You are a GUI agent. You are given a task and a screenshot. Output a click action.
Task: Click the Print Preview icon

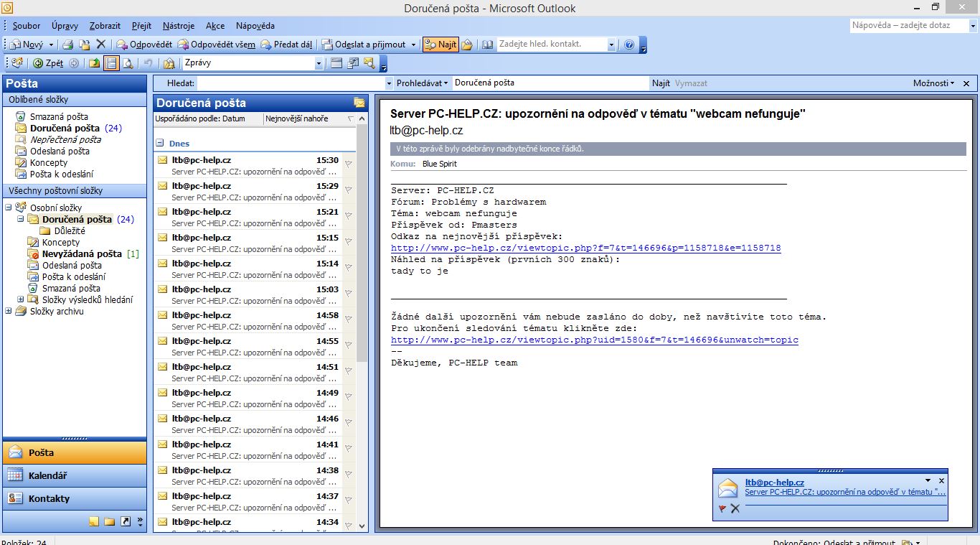coord(128,63)
